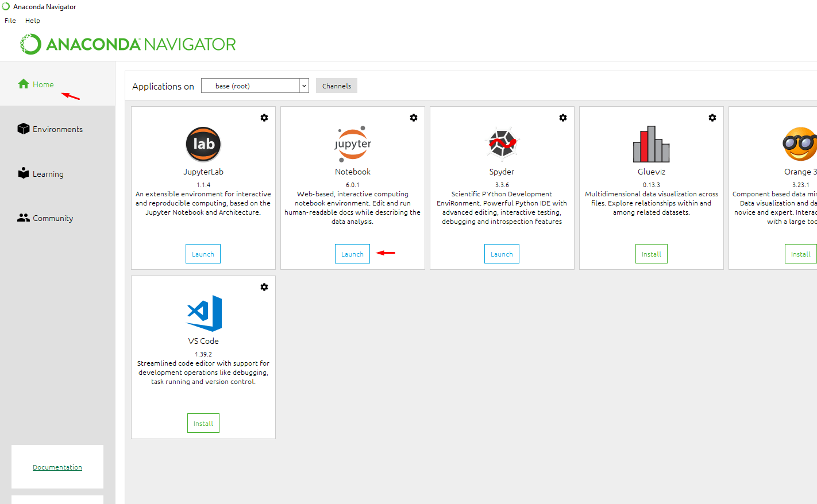This screenshot has width=817, height=504.
Task: Click the Channels button
Action: 337,86
